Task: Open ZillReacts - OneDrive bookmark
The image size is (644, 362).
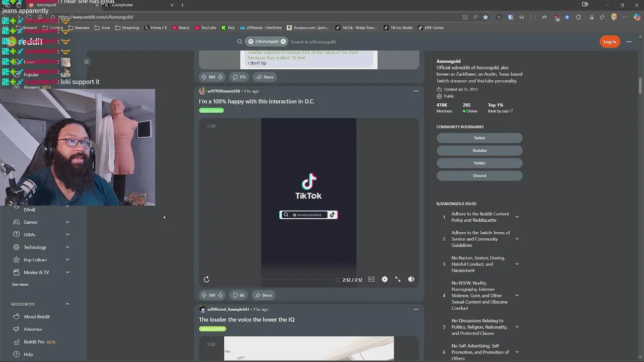Action: tap(261, 28)
